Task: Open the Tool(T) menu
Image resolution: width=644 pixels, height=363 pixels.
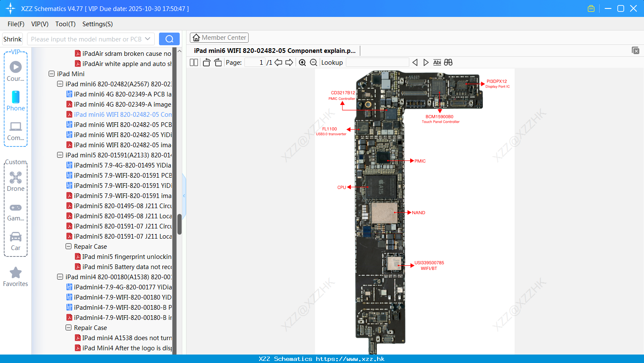Action: [x=66, y=24]
